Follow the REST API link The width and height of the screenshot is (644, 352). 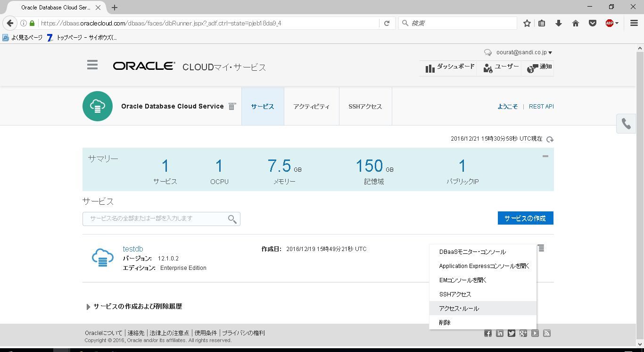point(541,107)
